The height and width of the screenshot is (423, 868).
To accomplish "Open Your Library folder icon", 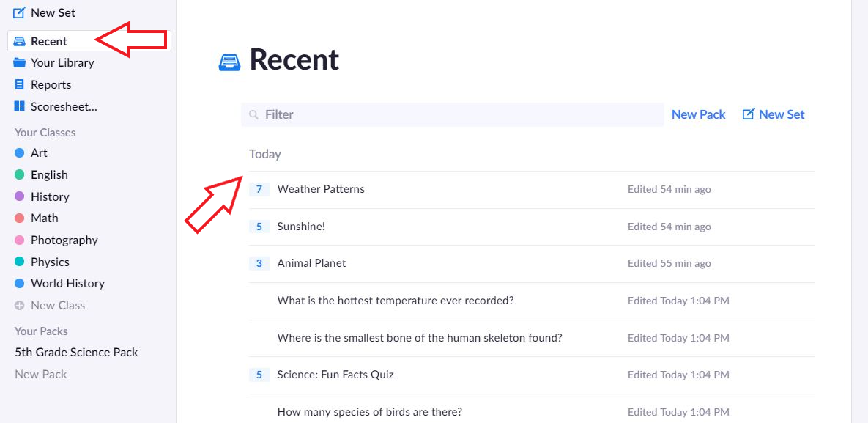I will point(19,62).
